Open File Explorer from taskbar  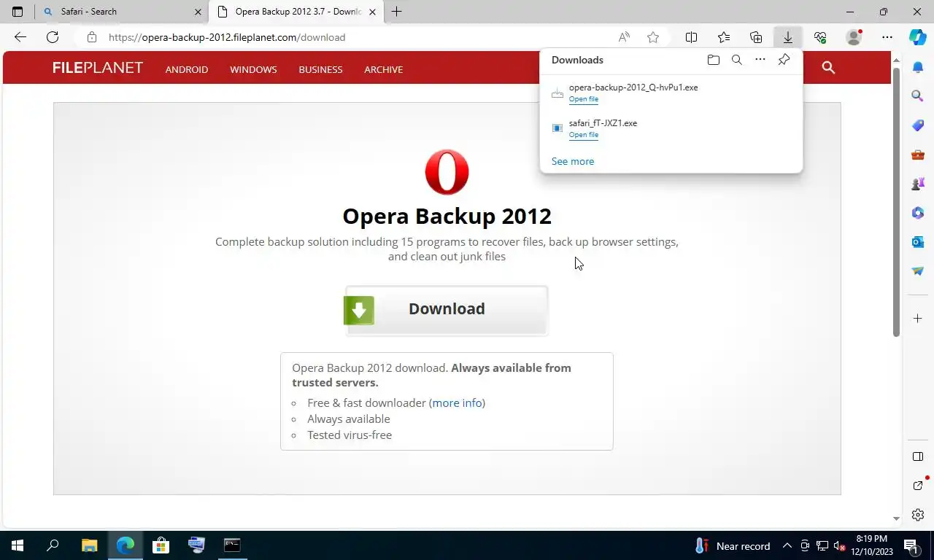coord(89,545)
